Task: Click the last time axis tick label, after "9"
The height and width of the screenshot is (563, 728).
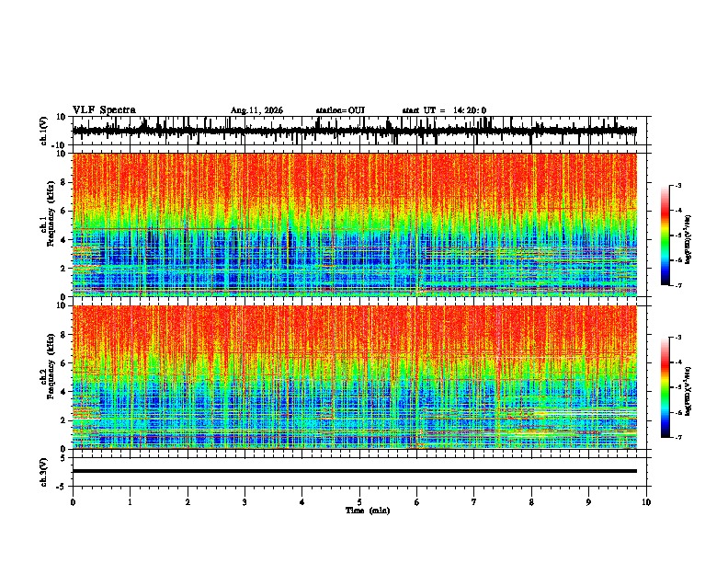Action: pos(646,502)
